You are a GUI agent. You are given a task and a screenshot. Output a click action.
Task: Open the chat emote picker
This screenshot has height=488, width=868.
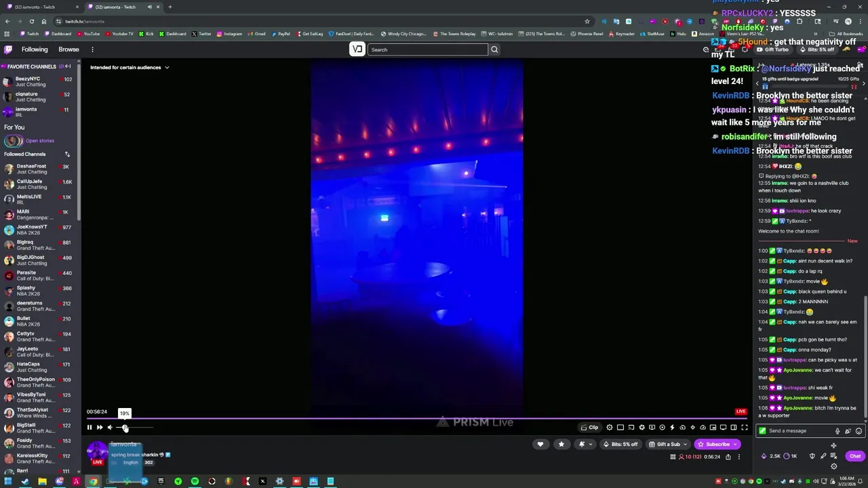pyautogui.click(x=859, y=431)
